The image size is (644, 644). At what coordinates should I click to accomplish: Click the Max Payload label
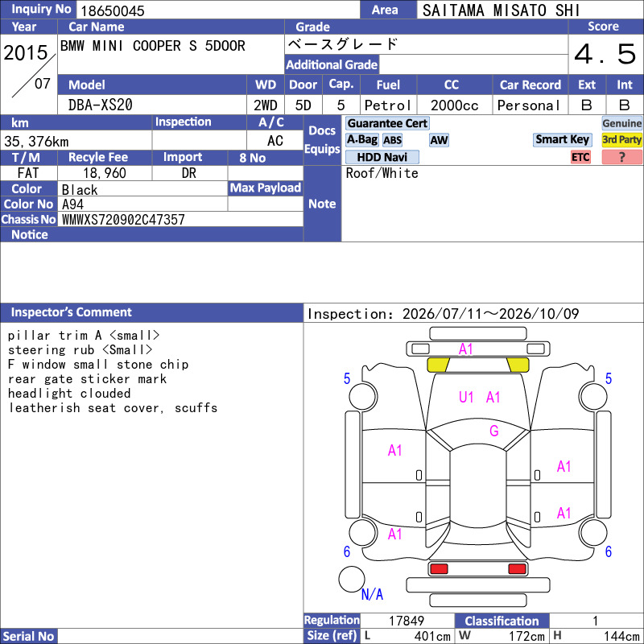coord(266,188)
